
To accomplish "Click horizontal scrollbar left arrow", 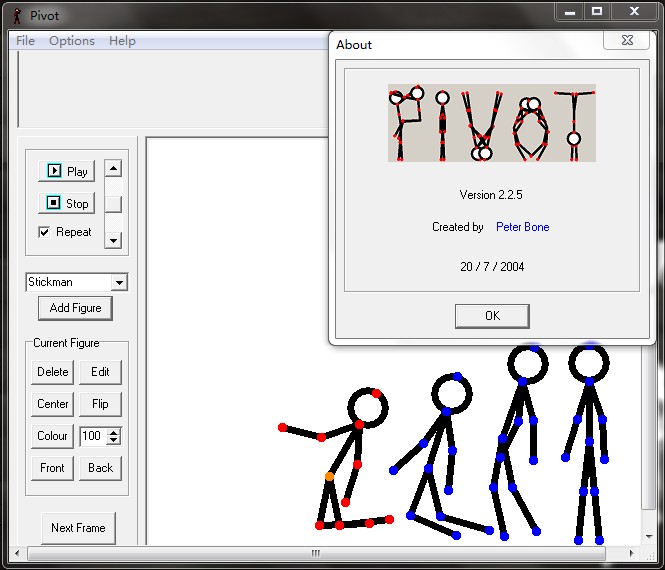I will [17, 553].
